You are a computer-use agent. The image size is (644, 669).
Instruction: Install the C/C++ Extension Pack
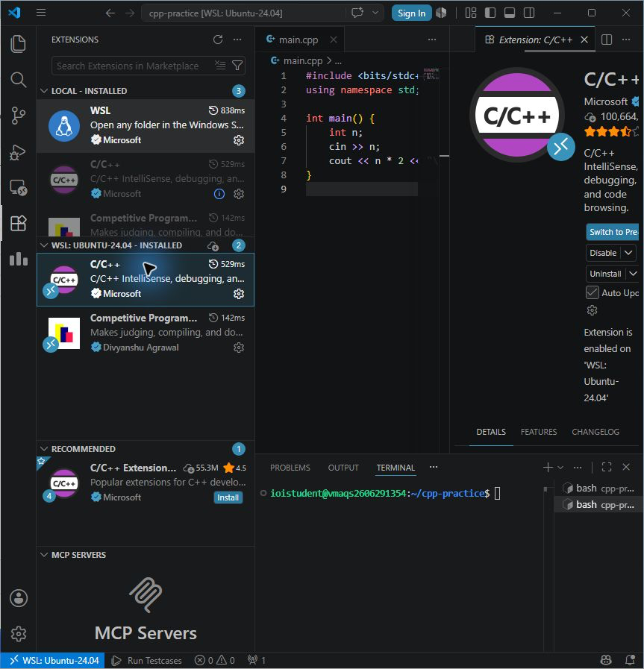(228, 497)
